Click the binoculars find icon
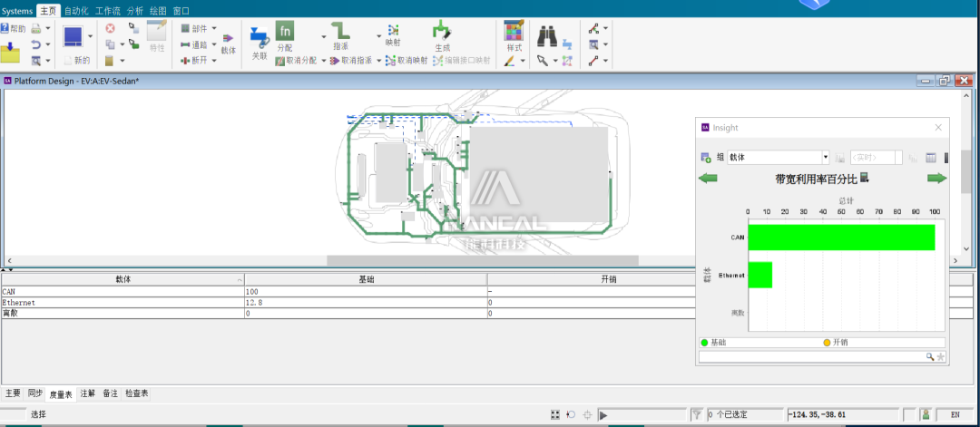The width and height of the screenshot is (980, 427). (x=547, y=35)
